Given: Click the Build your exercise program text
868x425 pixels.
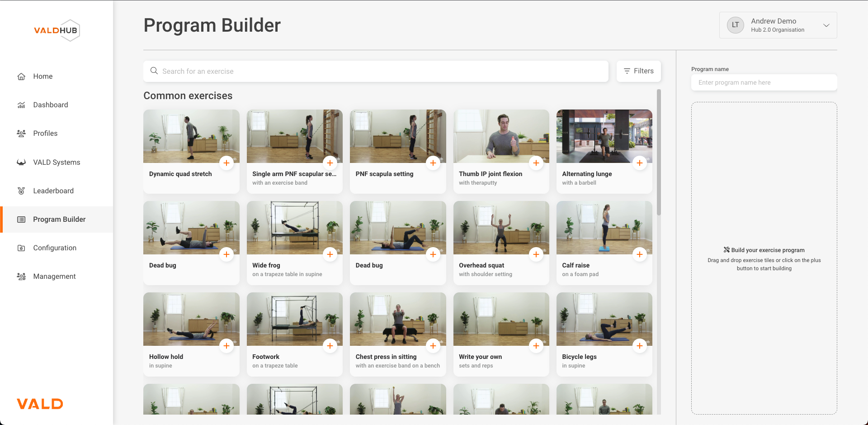Looking at the screenshot, I should pyautogui.click(x=768, y=250).
